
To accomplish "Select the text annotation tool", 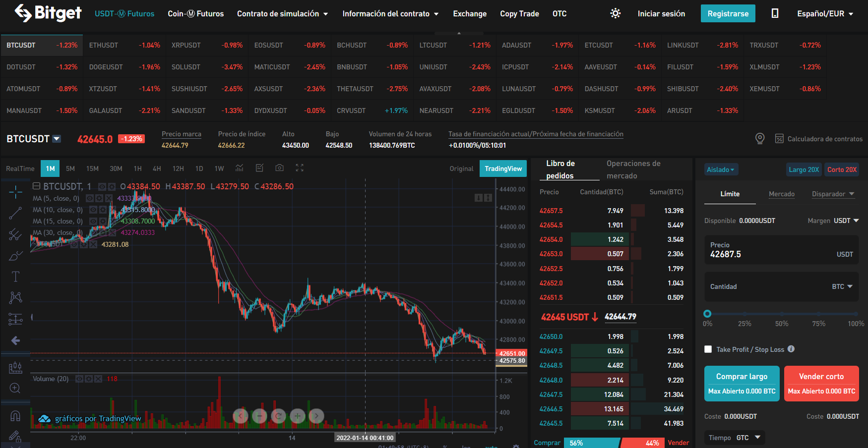I will pos(15,277).
